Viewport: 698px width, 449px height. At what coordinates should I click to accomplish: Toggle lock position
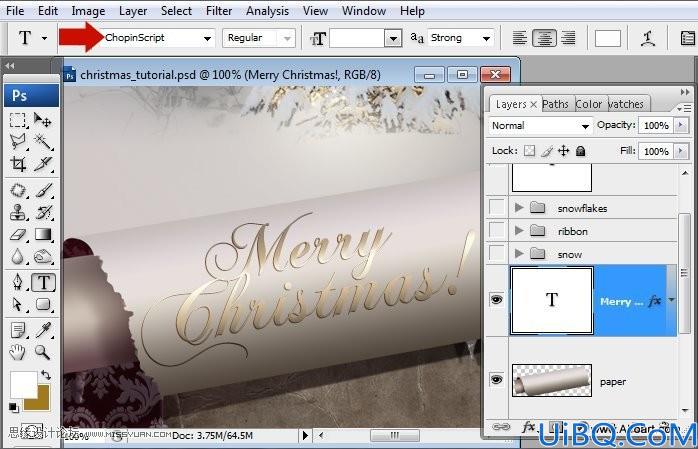[564, 151]
